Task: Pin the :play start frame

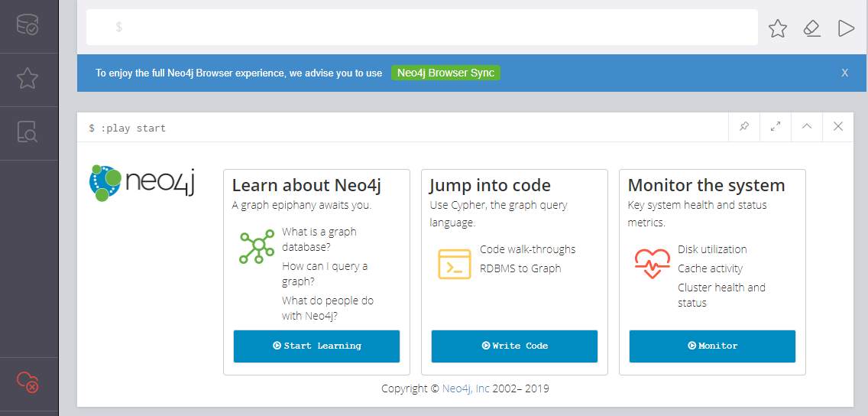Action: (x=744, y=127)
